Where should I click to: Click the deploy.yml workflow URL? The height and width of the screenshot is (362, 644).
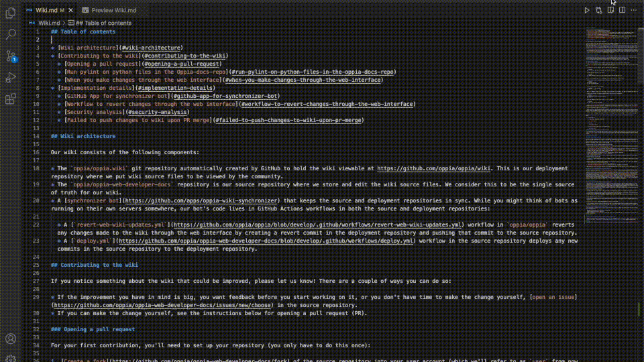coord(266,241)
